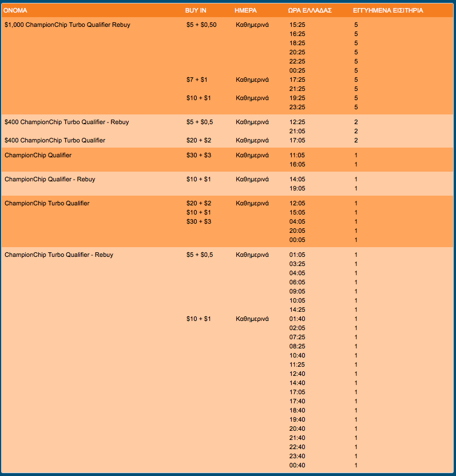Click the 14:05 time entry
This screenshot has width=456, height=476.
tap(297, 179)
